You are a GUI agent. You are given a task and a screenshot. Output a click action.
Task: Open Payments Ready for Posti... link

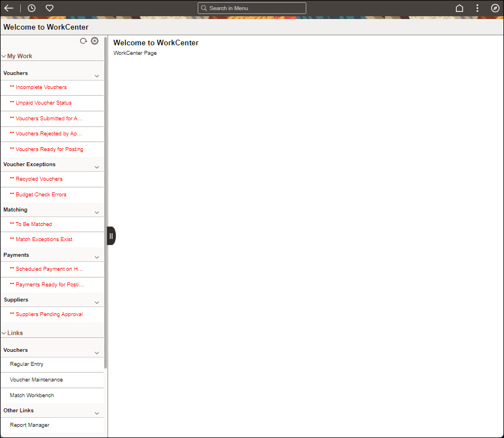[x=47, y=285]
